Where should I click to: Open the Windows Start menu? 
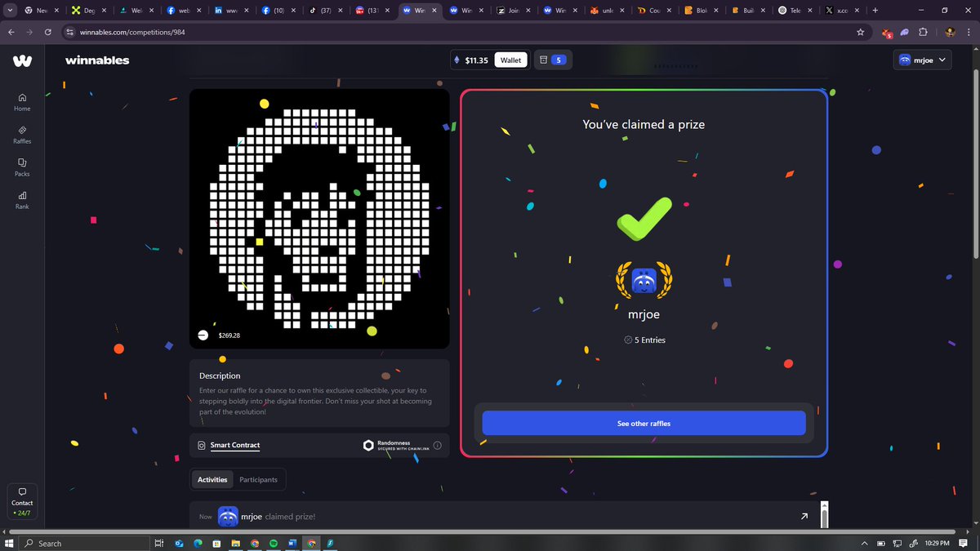click(x=11, y=543)
